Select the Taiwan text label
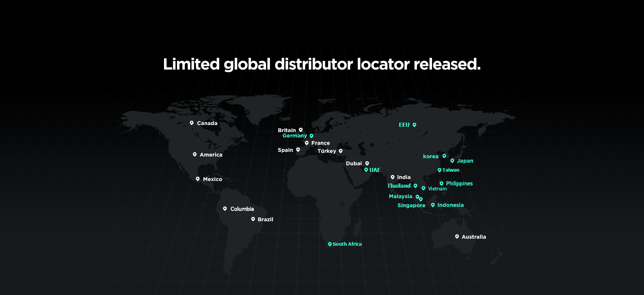644x295 pixels. pos(451,170)
